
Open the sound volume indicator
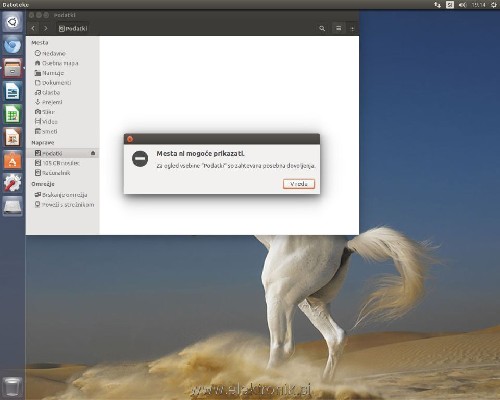coord(463,5)
